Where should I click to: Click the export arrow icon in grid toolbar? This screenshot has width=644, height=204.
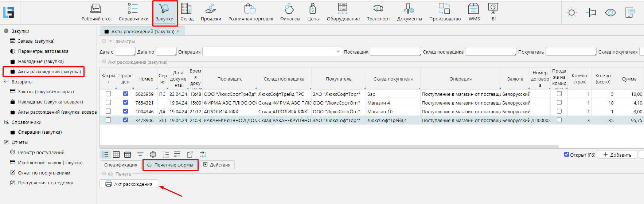[190, 154]
